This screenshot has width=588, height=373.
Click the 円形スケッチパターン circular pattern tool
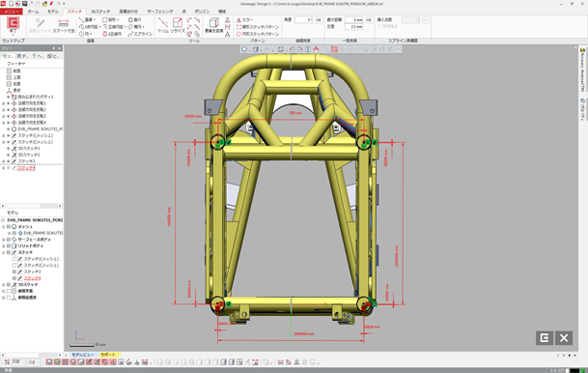coord(258,34)
